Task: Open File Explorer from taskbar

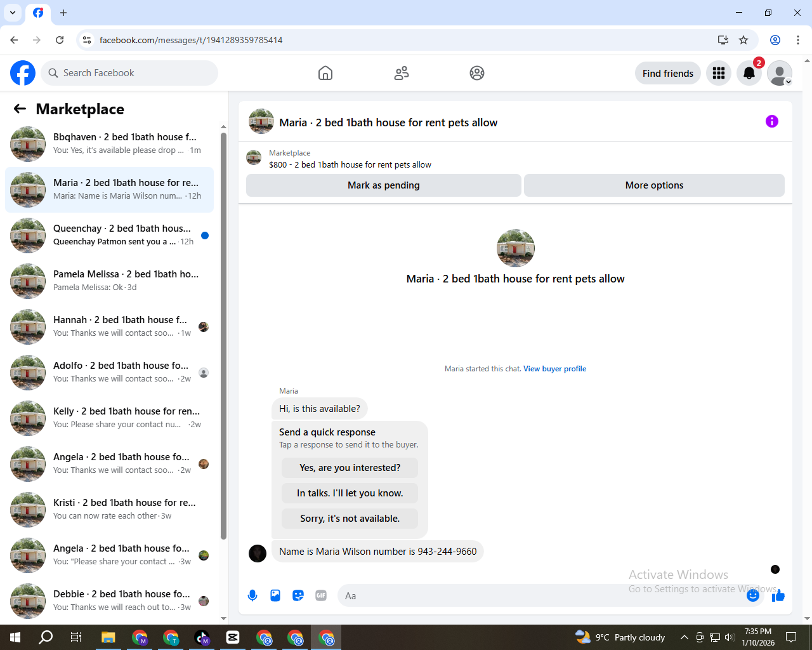Action: point(108,637)
